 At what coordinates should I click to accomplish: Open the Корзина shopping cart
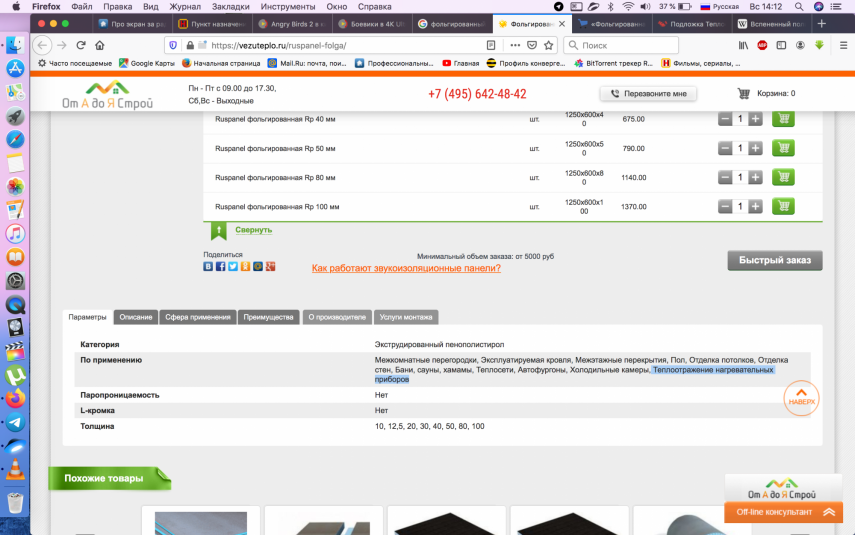(x=766, y=93)
